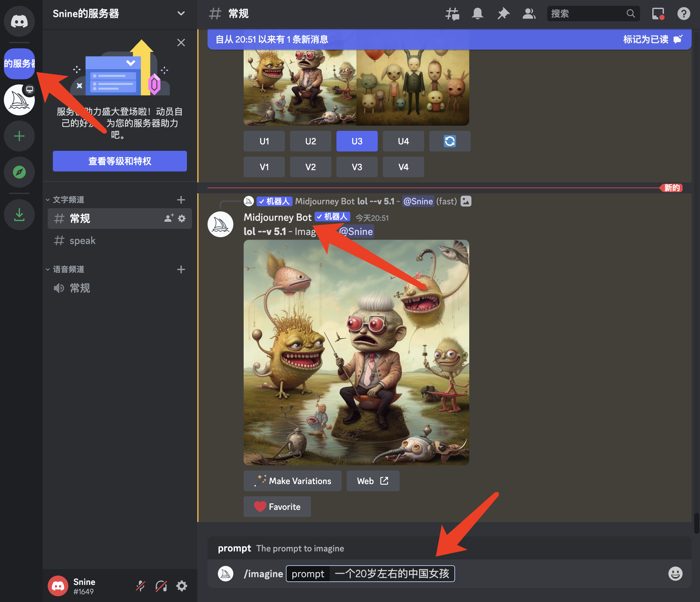Toggle microphone mute for Snine

coord(141,586)
